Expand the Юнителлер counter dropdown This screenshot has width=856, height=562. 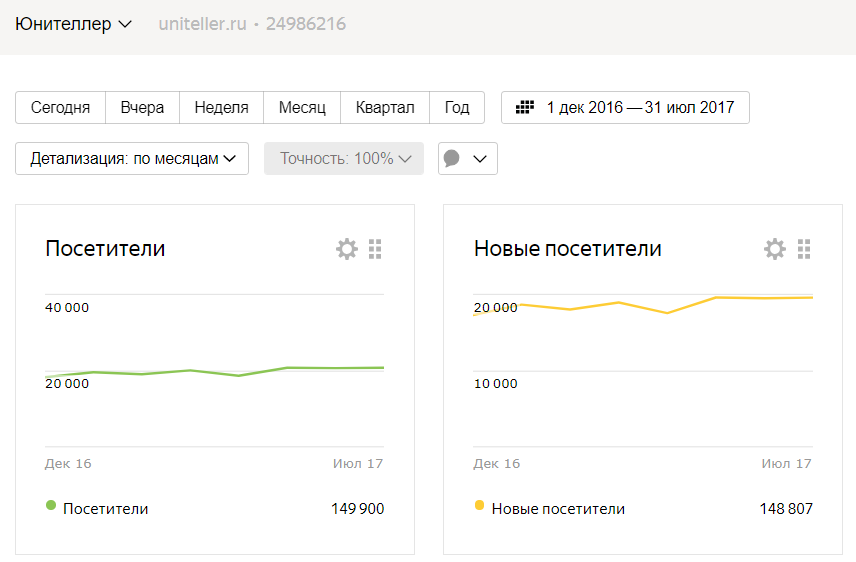click(73, 24)
